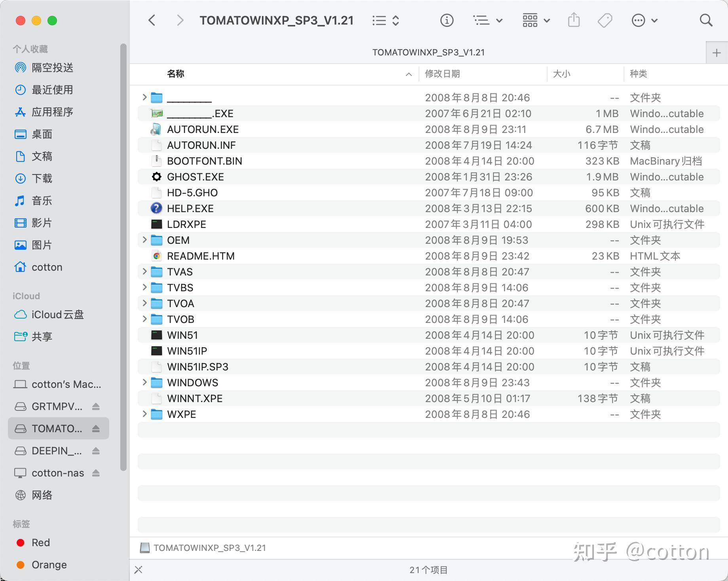Sort by the 大小 column header
Image resolution: width=728 pixels, height=581 pixels.
tap(561, 74)
